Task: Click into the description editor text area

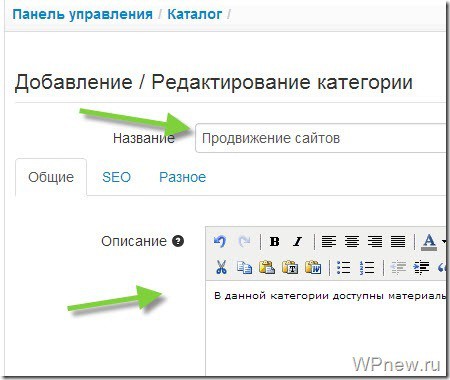Action: 326,328
